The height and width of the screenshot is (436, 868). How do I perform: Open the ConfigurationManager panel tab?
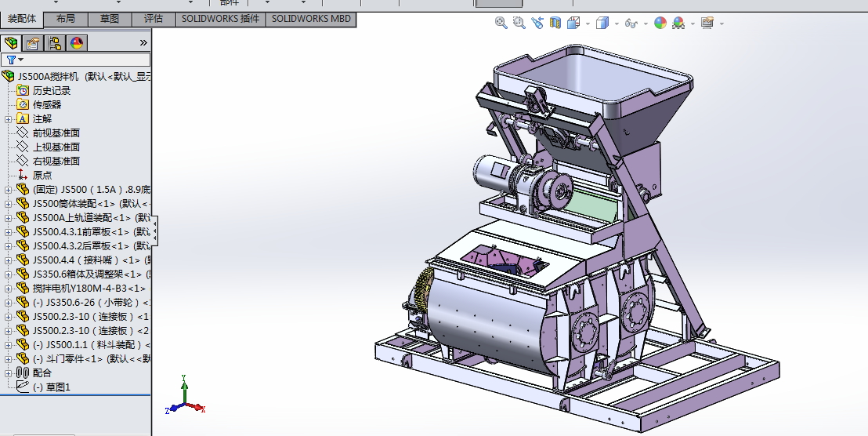pyautogui.click(x=55, y=43)
